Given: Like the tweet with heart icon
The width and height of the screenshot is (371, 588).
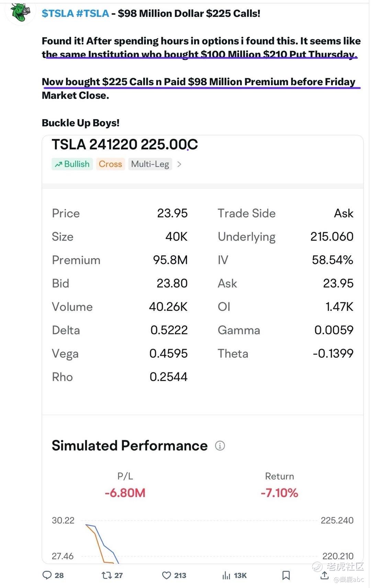Looking at the screenshot, I should (x=166, y=575).
